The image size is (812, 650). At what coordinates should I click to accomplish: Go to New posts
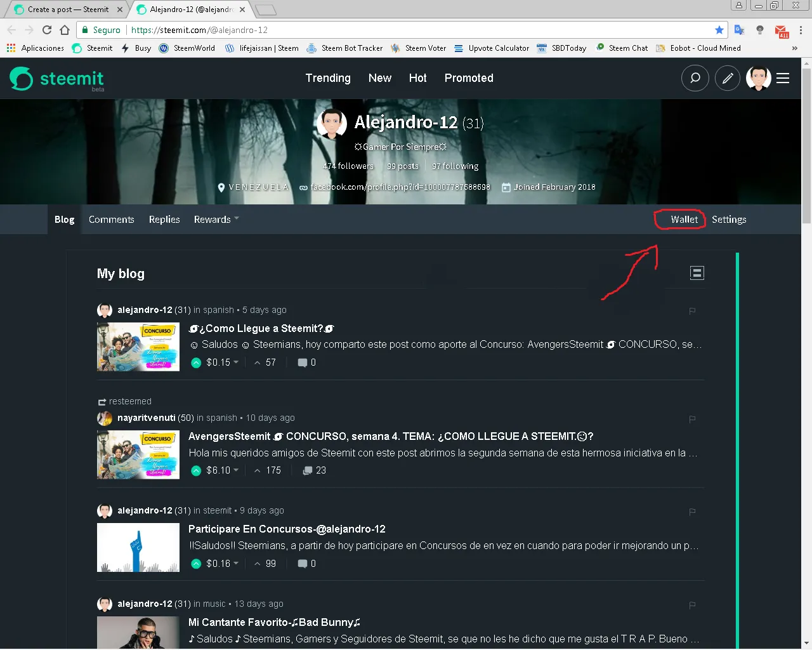380,78
